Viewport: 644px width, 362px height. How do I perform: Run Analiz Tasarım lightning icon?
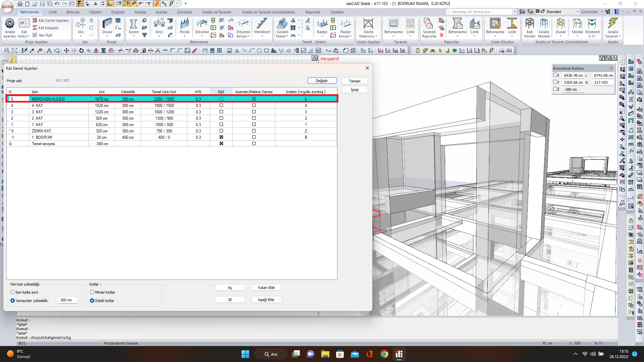click(x=613, y=23)
